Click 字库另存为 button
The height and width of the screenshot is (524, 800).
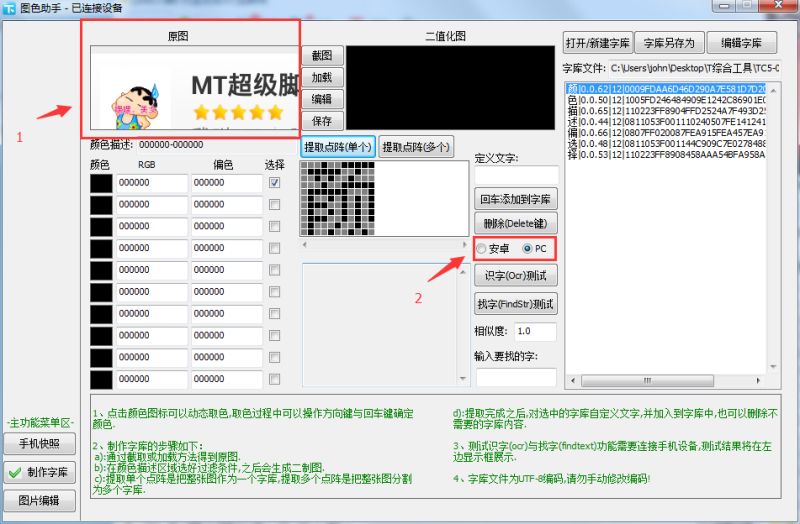pos(669,43)
